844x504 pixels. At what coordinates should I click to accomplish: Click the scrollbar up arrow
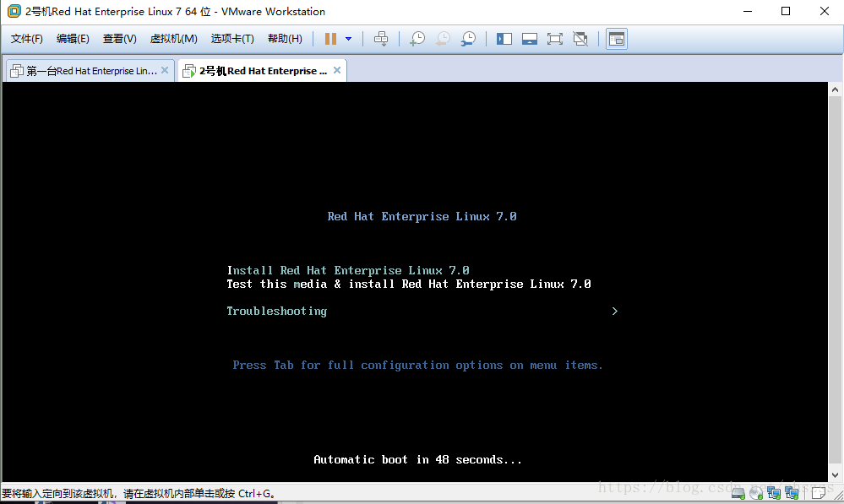pos(835,89)
